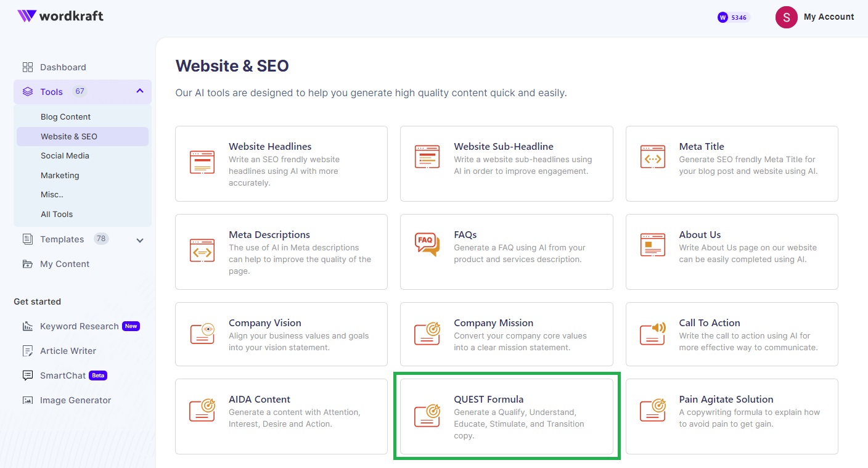Collapse the Tools menu chevron
This screenshot has height=468, width=868.
pos(140,91)
